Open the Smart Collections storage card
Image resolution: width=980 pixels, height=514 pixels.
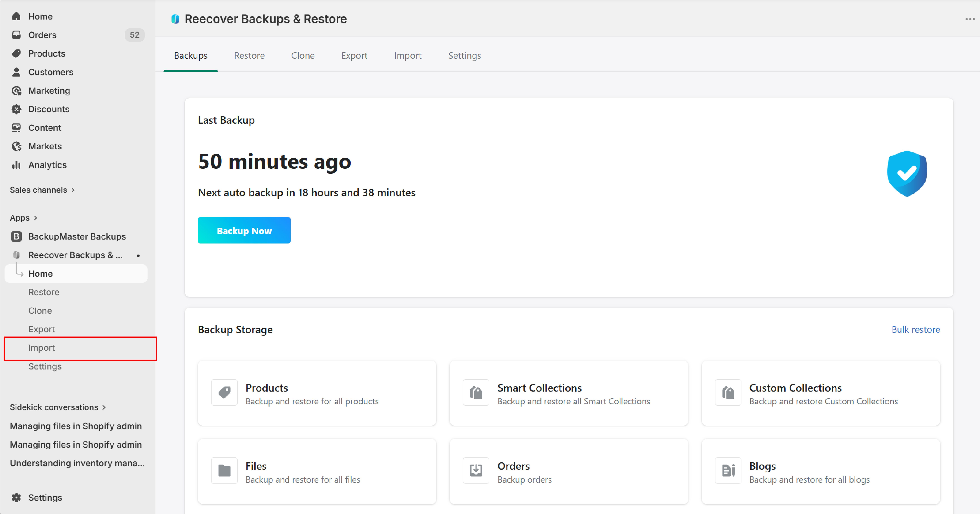coord(569,393)
